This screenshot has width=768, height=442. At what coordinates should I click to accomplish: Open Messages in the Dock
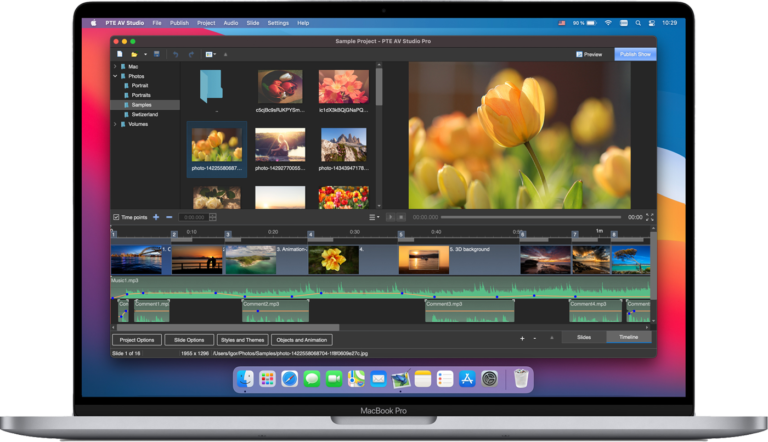pos(312,379)
